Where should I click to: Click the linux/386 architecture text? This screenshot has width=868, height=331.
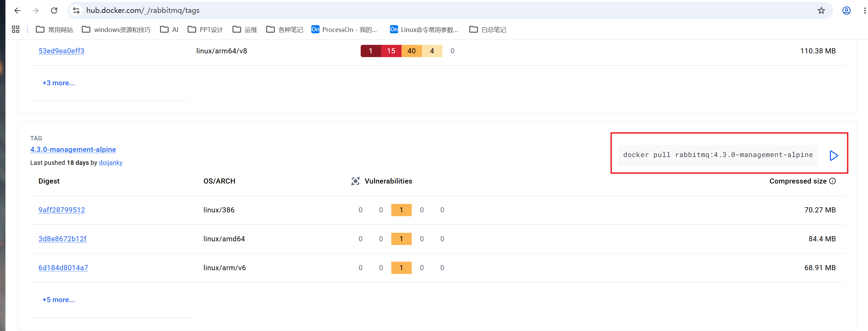(x=219, y=210)
